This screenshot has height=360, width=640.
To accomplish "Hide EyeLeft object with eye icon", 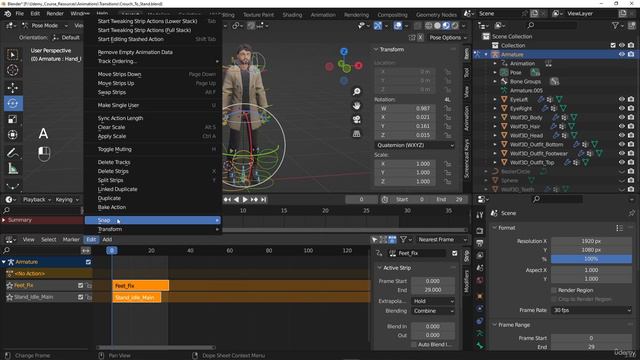I will click(622, 100).
